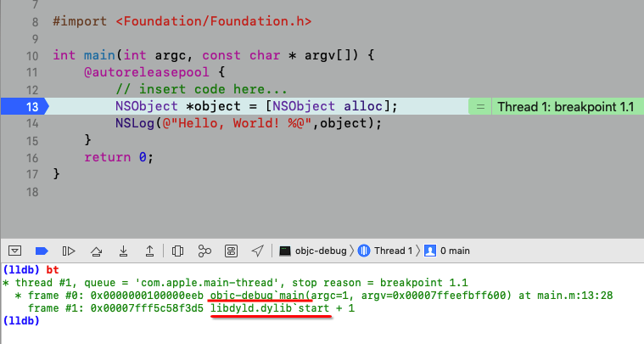
Task: Deactivate breakpoints in debug bar
Action: (42, 251)
